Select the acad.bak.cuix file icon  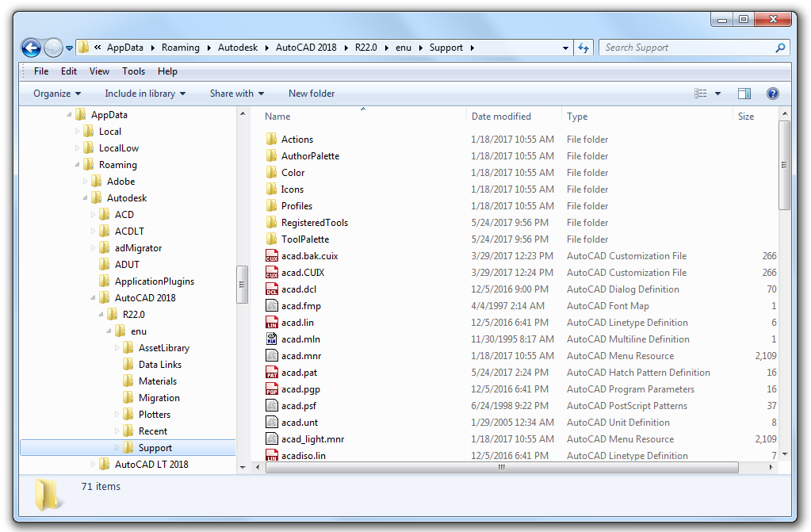(272, 255)
